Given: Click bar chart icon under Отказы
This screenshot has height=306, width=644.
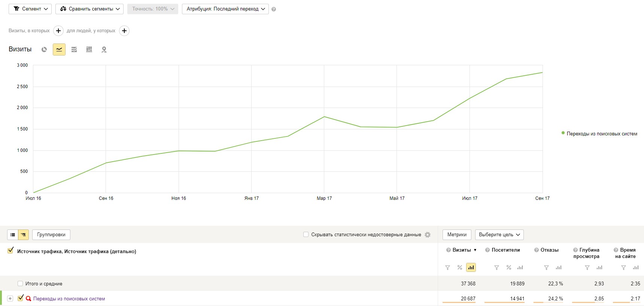Looking at the screenshot, I should pyautogui.click(x=559, y=268).
